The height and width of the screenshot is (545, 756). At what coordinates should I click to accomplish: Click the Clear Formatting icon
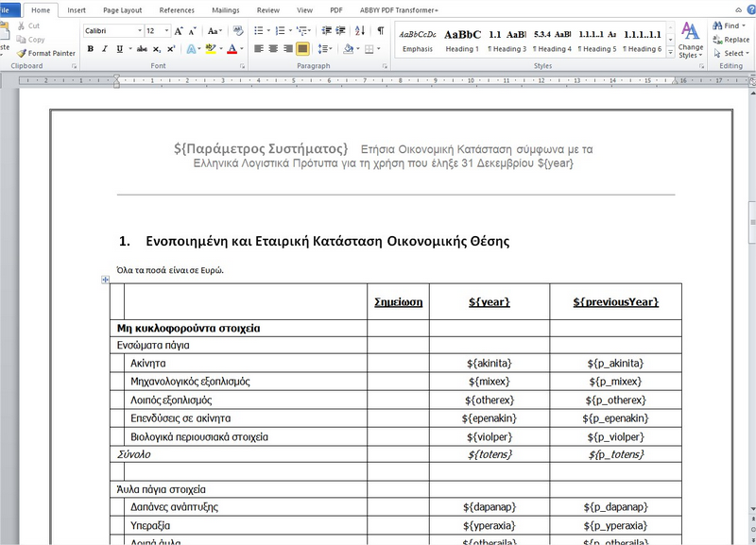pos(238,31)
